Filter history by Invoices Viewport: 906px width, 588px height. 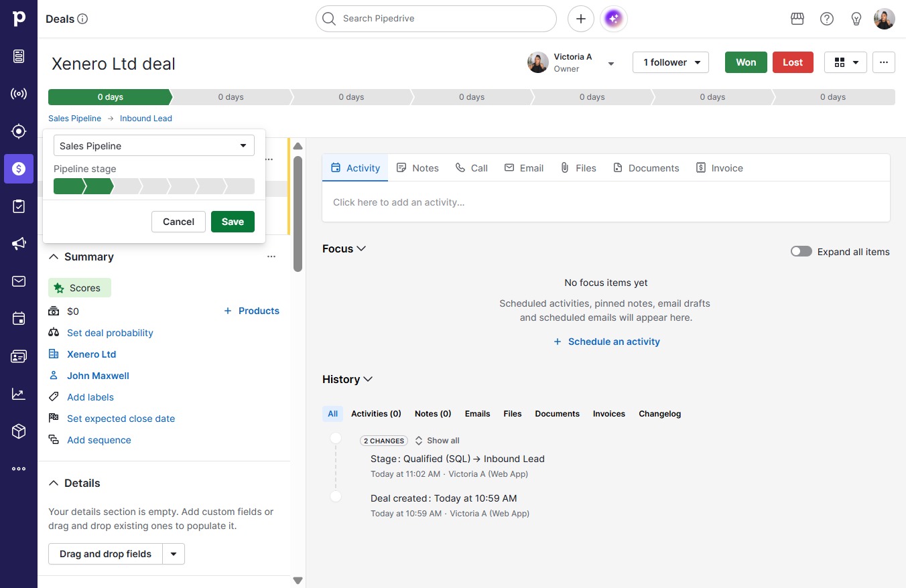[608, 414]
